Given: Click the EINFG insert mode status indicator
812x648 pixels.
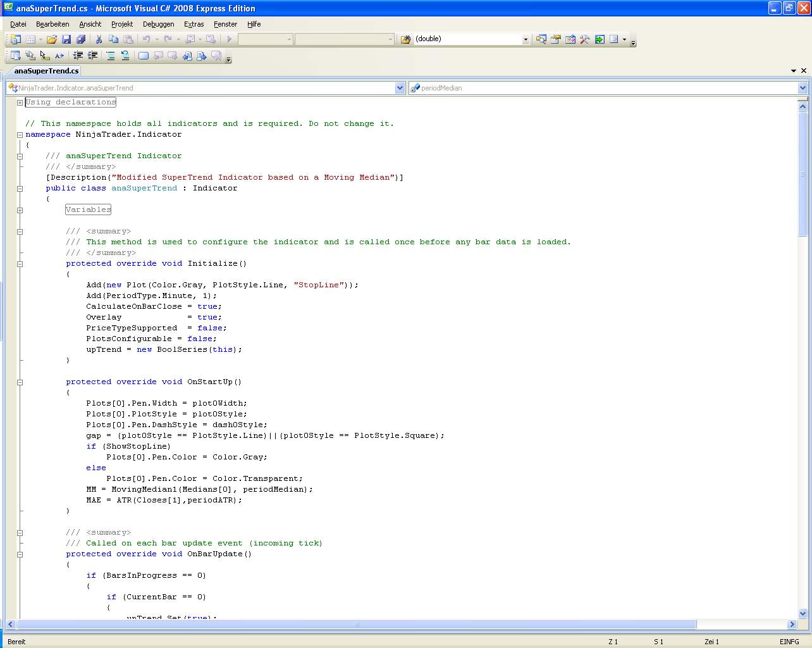Looking at the screenshot, I should point(789,642).
